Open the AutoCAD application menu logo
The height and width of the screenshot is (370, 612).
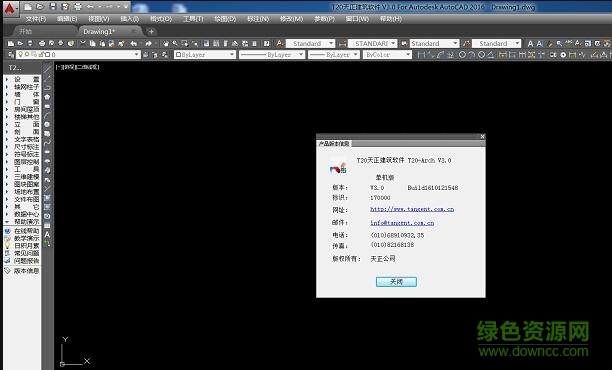tap(9, 9)
